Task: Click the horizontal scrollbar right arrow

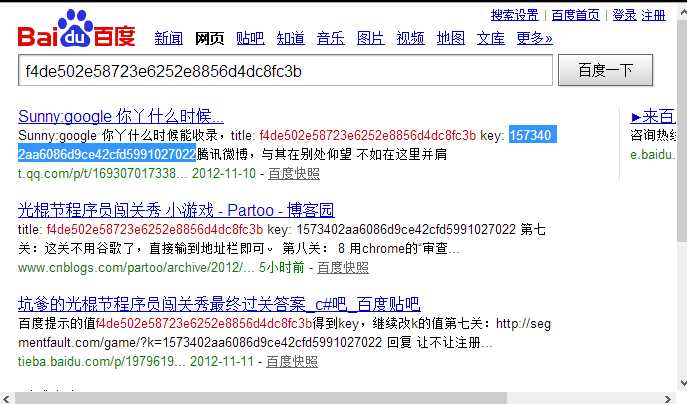Action: [668, 399]
